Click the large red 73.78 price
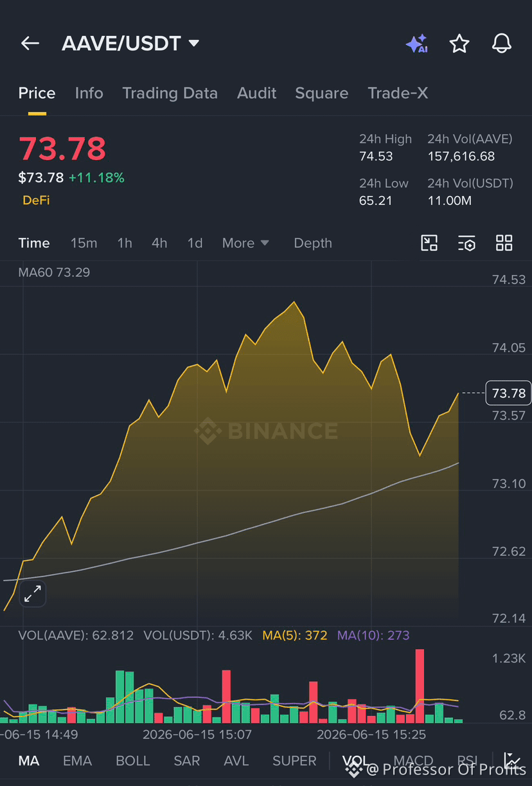Viewport: 532px width, 786px height. pos(62,148)
